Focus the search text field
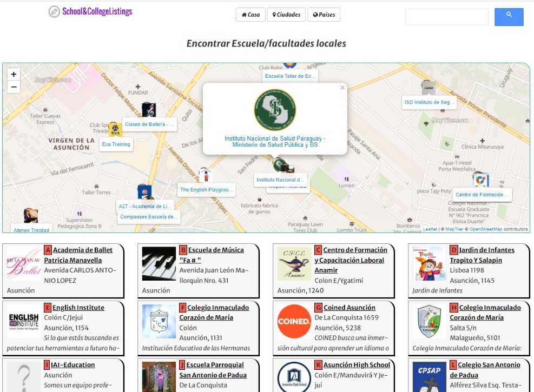 tap(447, 17)
